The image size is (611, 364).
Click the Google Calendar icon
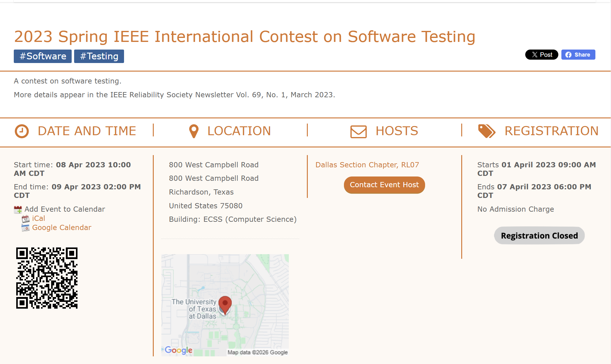coord(25,228)
